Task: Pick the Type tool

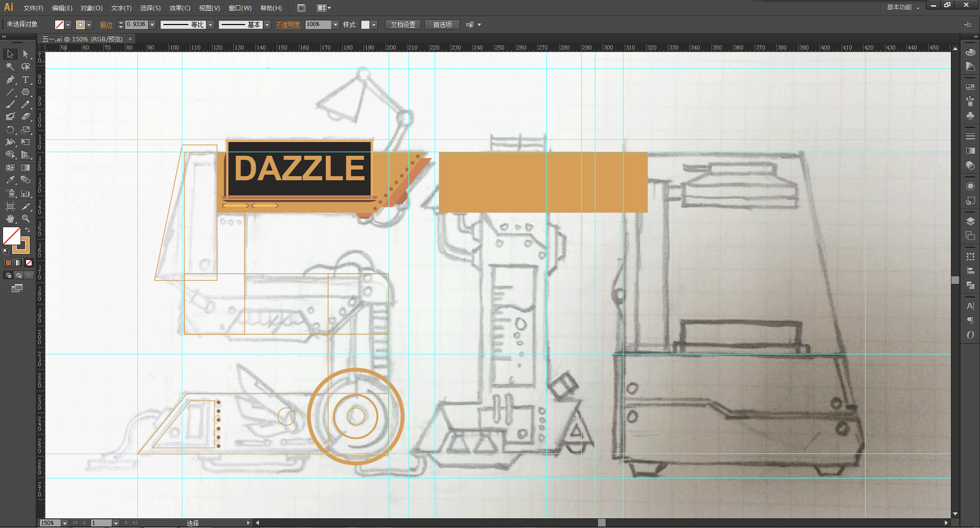Action: pyautogui.click(x=26, y=80)
